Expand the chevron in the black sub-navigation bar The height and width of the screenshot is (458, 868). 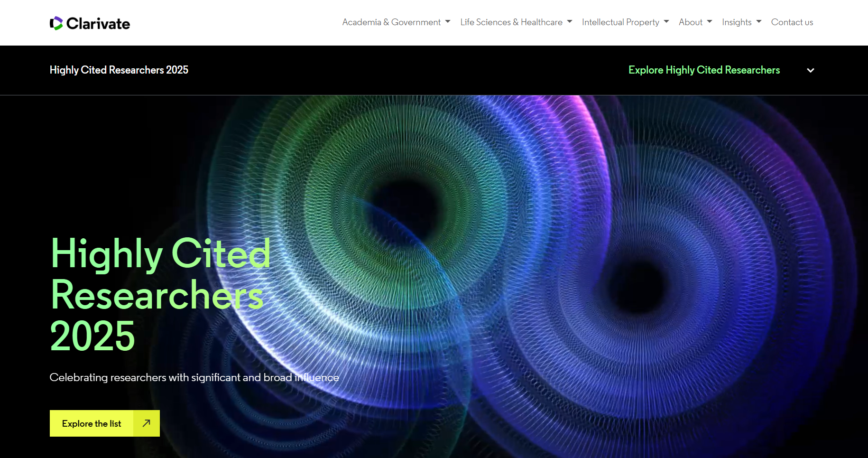(811, 70)
